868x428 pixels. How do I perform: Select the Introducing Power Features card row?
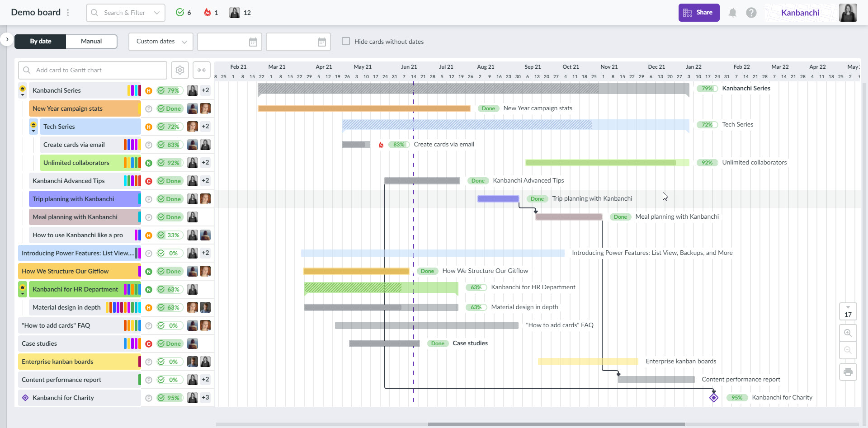click(79, 253)
